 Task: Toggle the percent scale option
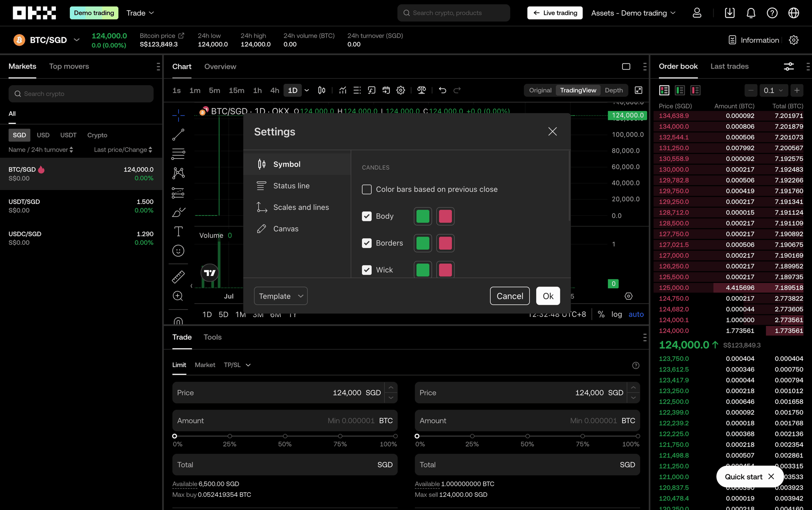pyautogui.click(x=601, y=314)
